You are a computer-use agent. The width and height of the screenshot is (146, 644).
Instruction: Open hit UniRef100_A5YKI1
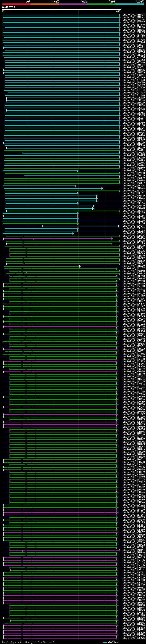pos(134,35)
